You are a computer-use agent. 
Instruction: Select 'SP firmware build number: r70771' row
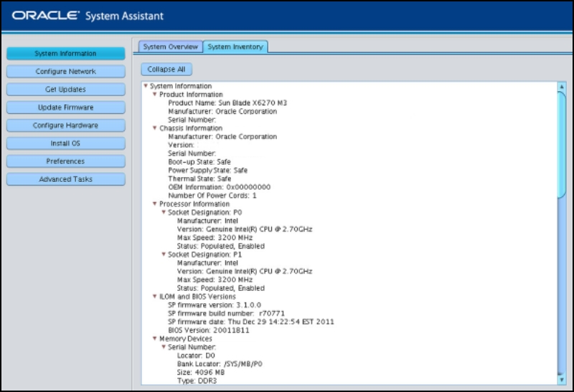tap(226, 313)
